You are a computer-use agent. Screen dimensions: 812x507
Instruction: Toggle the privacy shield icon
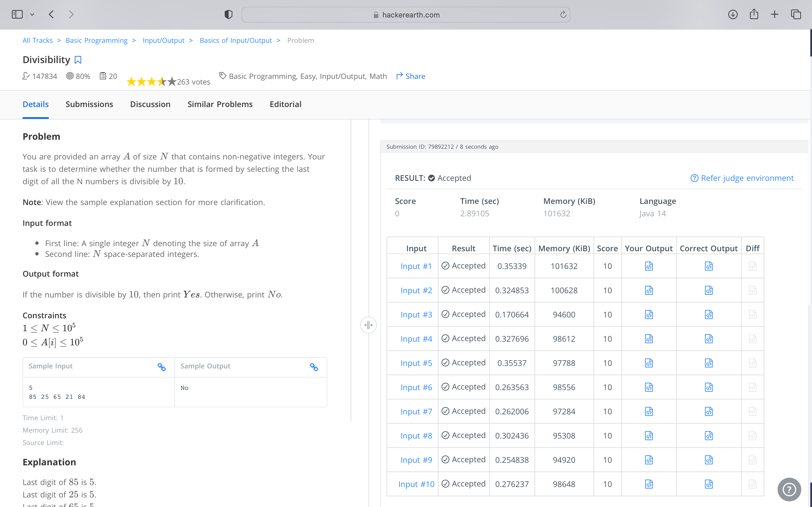point(228,14)
